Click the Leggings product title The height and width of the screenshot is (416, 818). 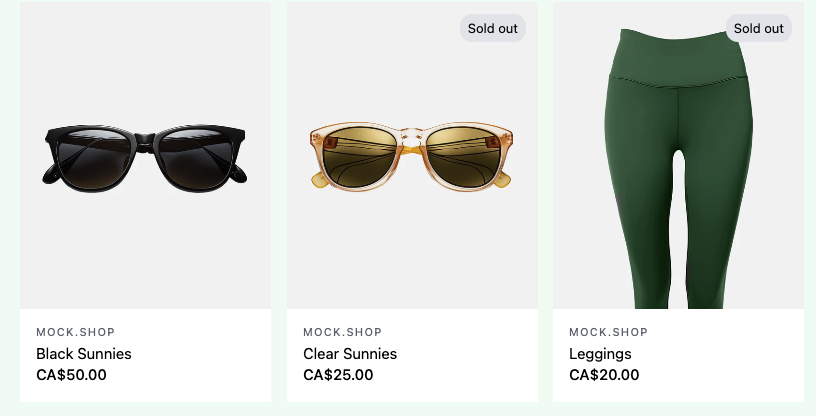coord(600,354)
